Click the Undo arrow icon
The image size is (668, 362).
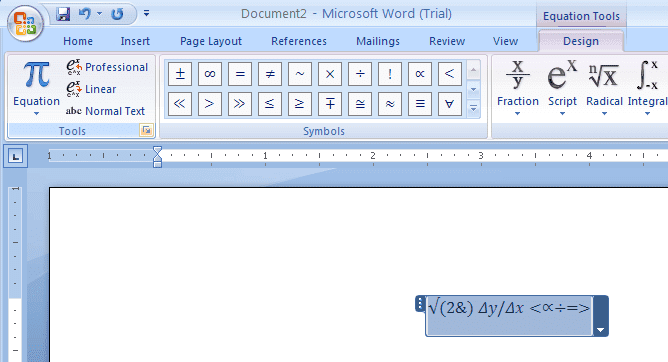85,14
